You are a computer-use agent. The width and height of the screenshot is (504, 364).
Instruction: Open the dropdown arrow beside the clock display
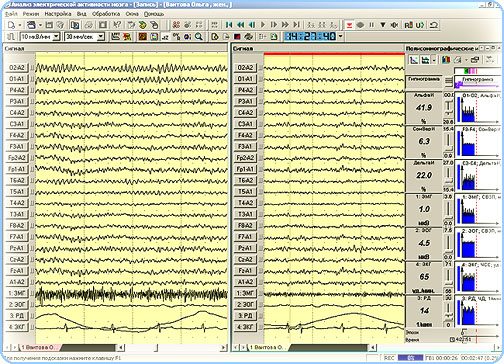point(340,36)
